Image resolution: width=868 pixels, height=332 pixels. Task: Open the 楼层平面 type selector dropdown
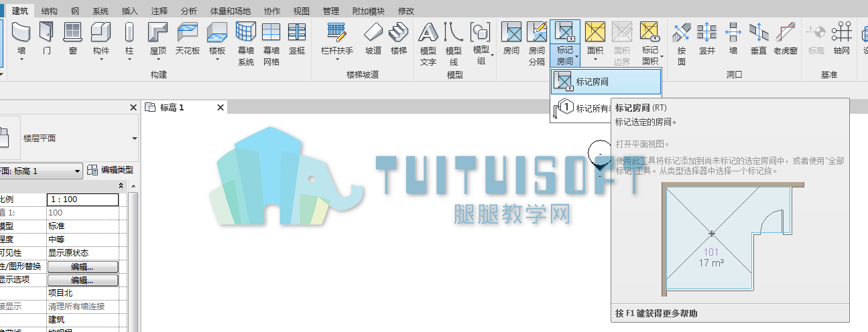click(x=135, y=138)
